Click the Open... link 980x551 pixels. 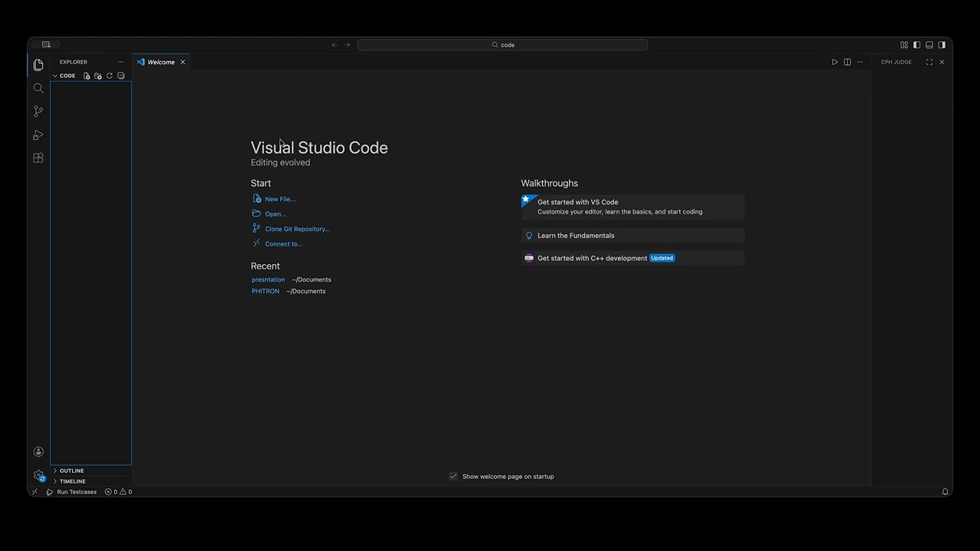[x=276, y=214]
